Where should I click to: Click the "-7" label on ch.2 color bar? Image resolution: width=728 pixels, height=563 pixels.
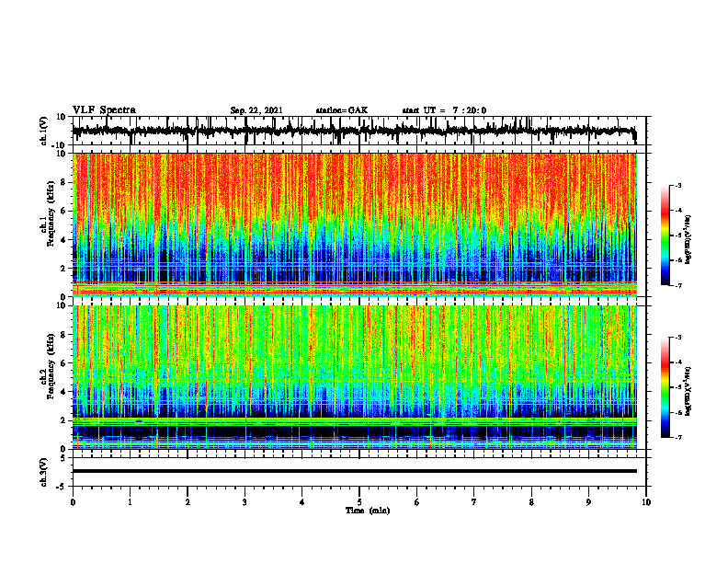tap(678, 437)
